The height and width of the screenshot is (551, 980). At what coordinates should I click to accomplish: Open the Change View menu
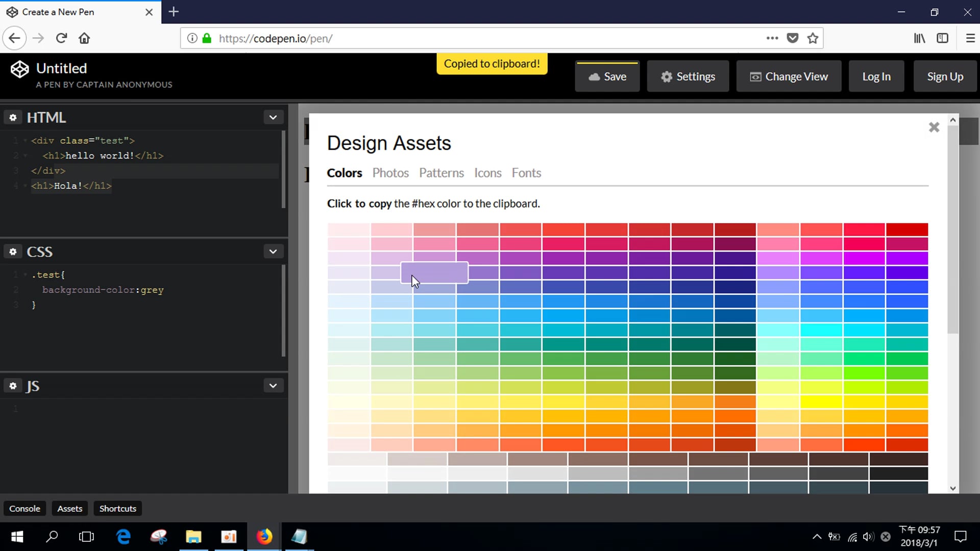pyautogui.click(x=789, y=77)
